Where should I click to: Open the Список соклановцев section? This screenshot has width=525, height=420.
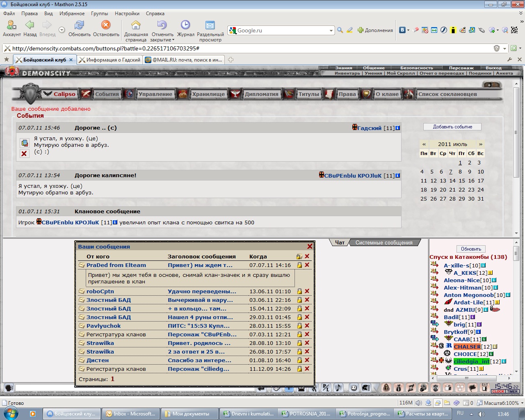[x=447, y=94]
